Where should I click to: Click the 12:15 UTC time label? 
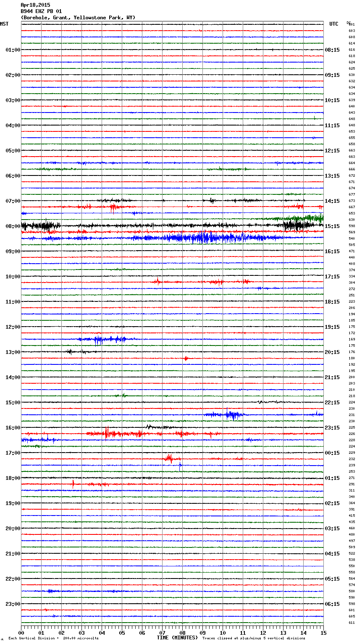(332, 151)
